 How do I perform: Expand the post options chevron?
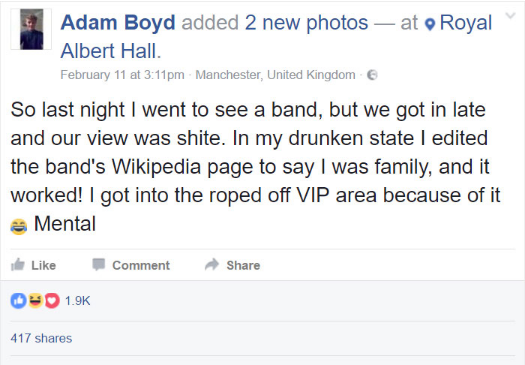(x=510, y=15)
